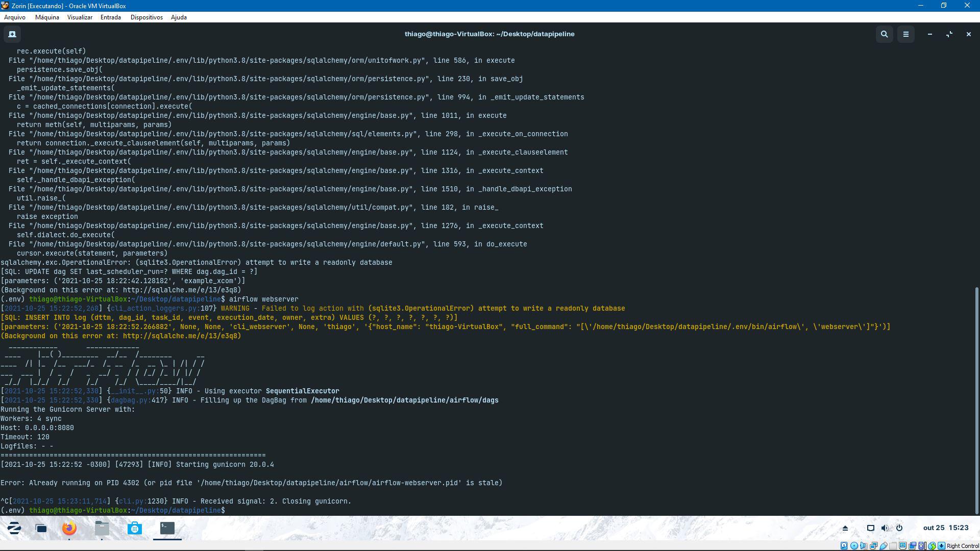Click the white sqlalche.me/e/13/e3q8 link
This screenshot has width=980, height=551.
pyautogui.click(x=182, y=290)
